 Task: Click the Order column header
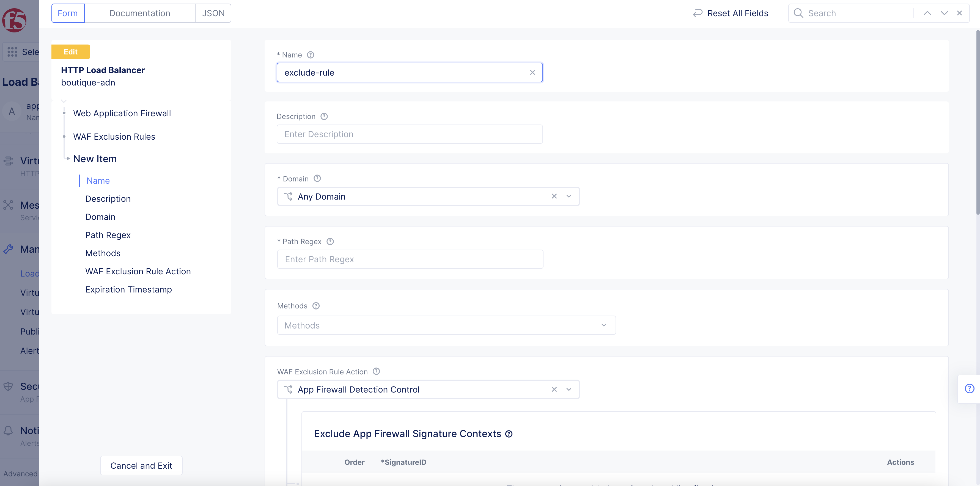click(x=354, y=462)
